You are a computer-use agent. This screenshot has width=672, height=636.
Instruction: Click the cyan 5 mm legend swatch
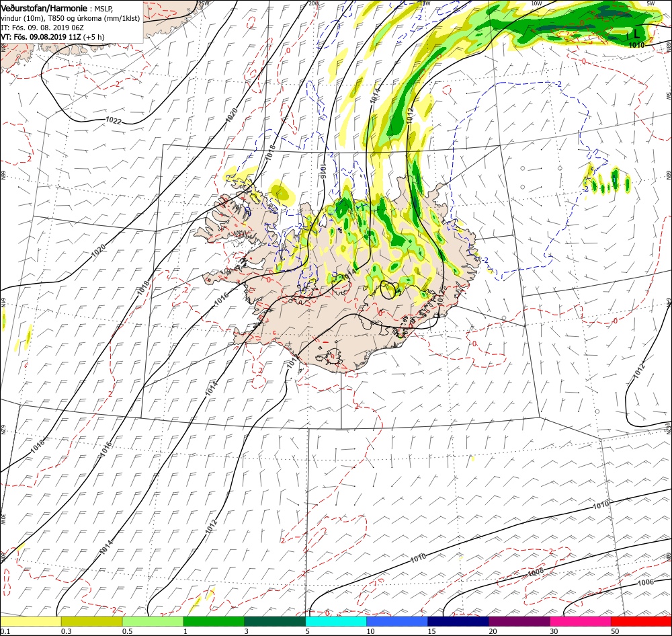tap(336, 621)
